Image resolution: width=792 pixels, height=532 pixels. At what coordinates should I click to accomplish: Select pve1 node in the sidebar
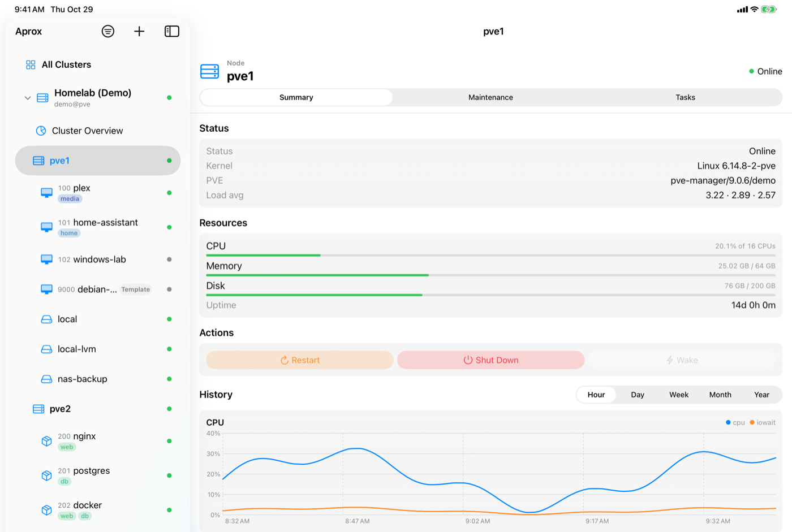tap(98, 161)
